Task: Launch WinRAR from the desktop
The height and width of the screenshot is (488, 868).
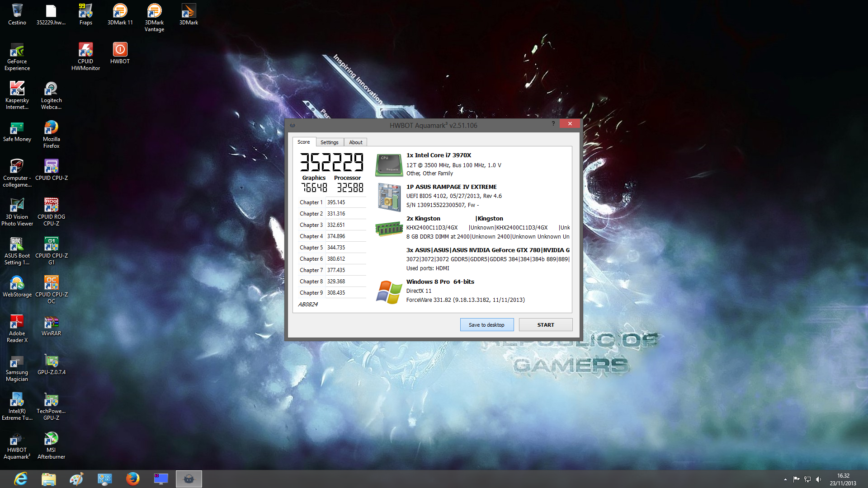Action: click(x=51, y=326)
